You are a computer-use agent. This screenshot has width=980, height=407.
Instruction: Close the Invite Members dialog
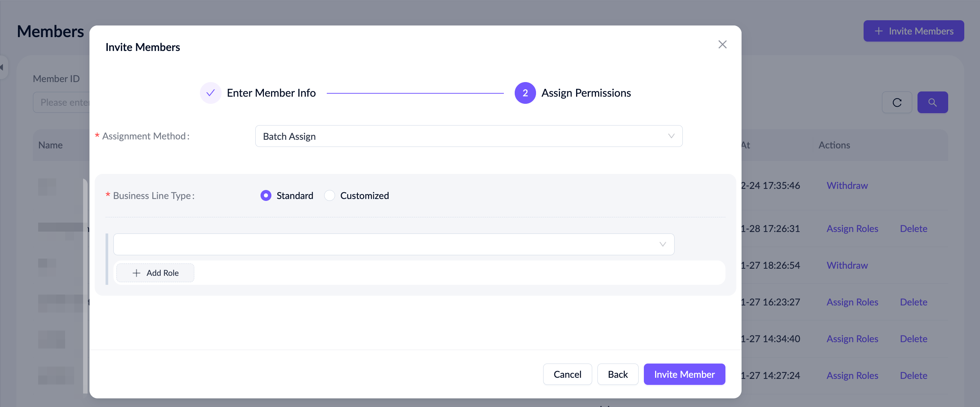click(722, 45)
